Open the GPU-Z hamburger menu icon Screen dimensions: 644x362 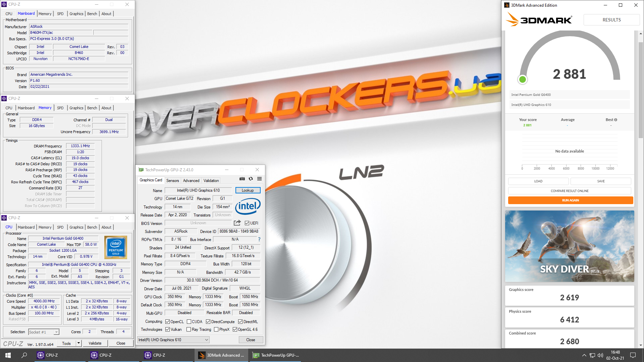point(259,179)
